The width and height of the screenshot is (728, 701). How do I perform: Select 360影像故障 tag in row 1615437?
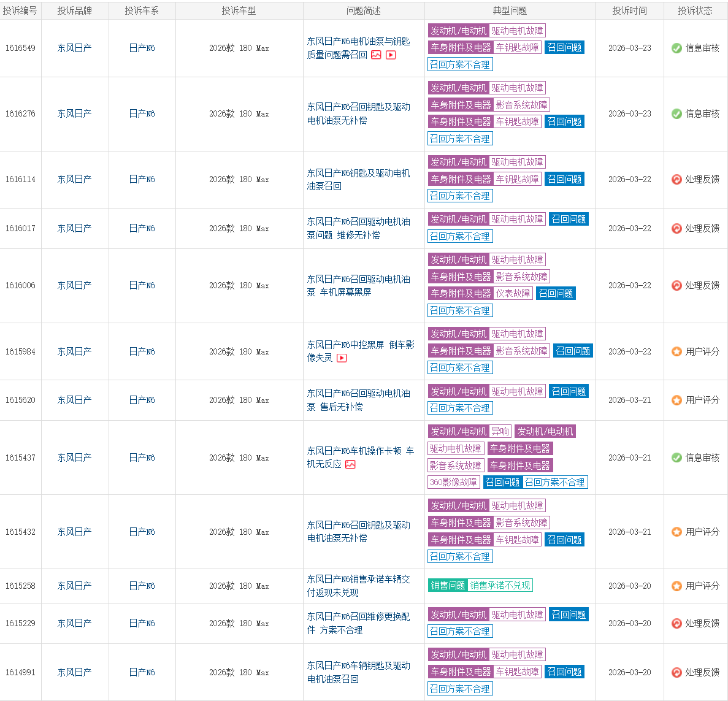(x=454, y=482)
